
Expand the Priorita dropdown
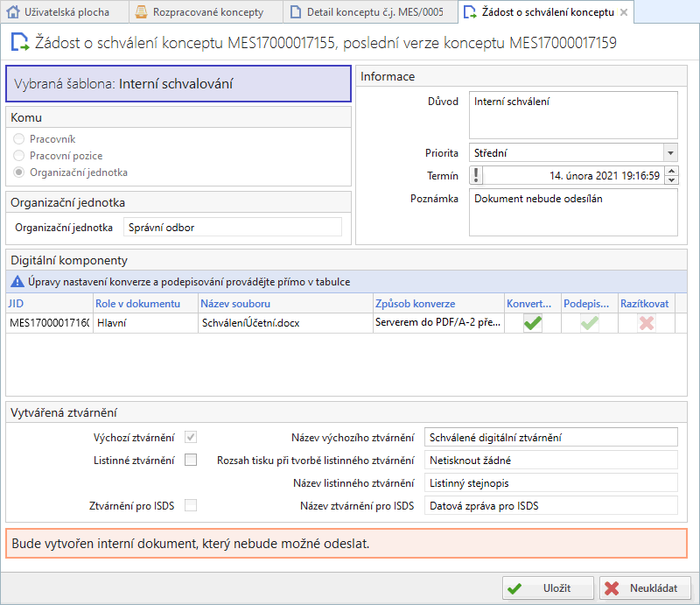[x=670, y=152]
